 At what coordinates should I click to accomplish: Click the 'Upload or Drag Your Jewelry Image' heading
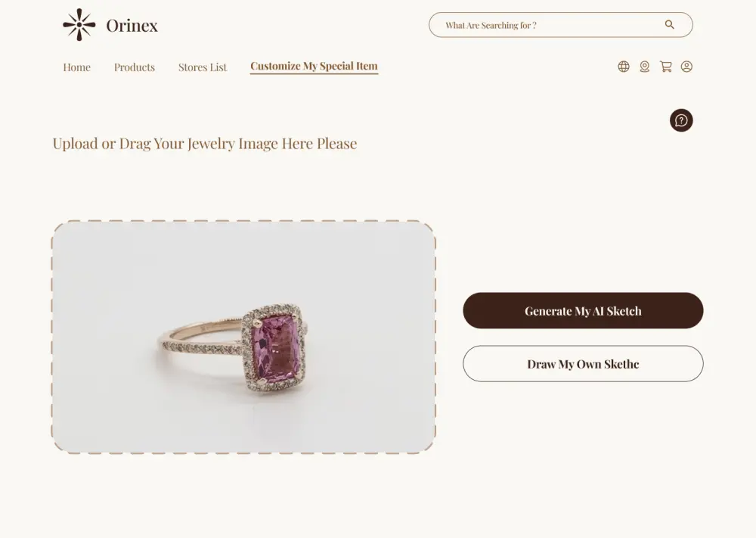coord(204,144)
